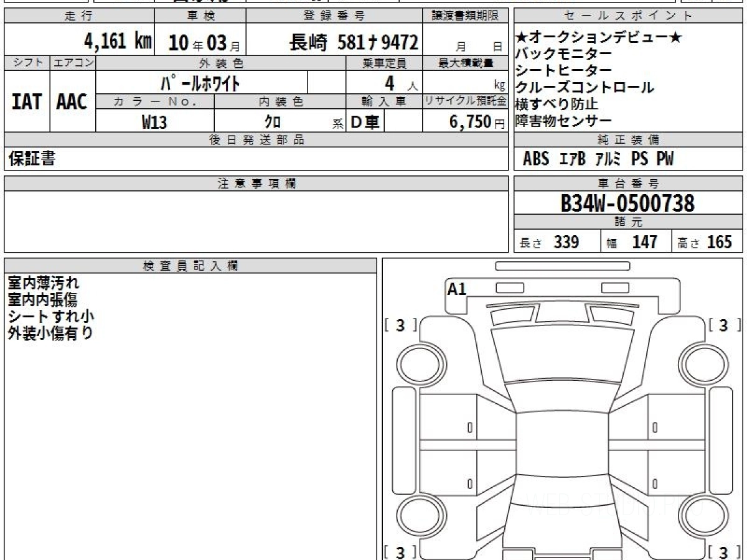Select the 保証書 item under later-shipped parts

click(32, 159)
